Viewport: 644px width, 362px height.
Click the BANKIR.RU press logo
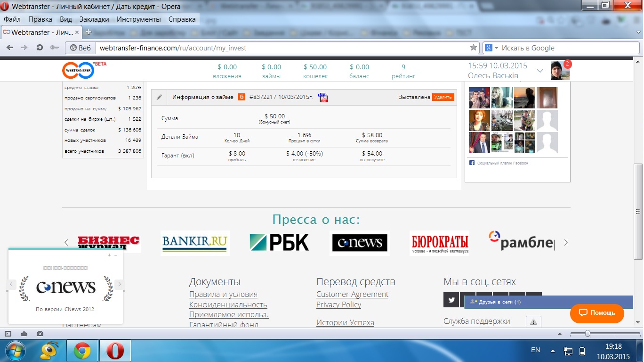click(x=195, y=243)
